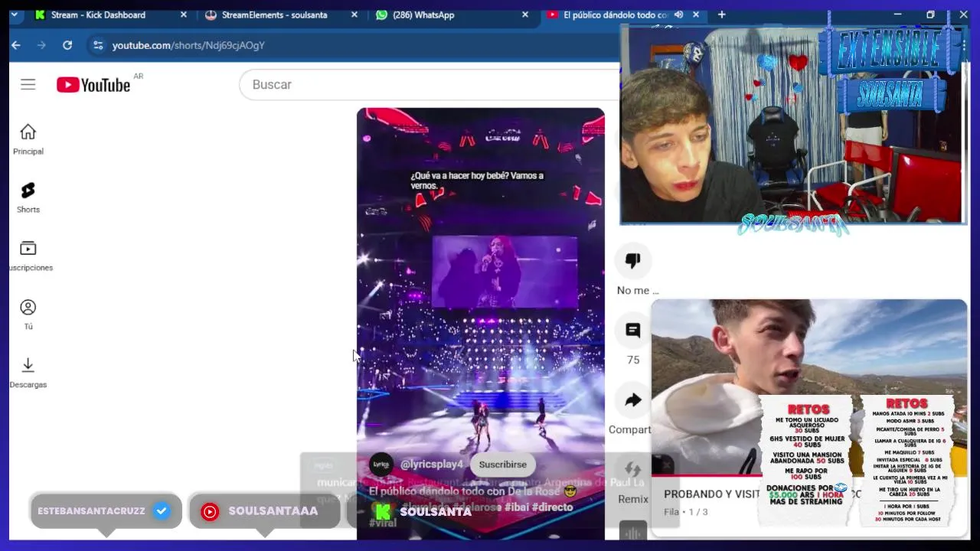Click the Remix button
The height and width of the screenshot is (551, 980).
click(633, 470)
